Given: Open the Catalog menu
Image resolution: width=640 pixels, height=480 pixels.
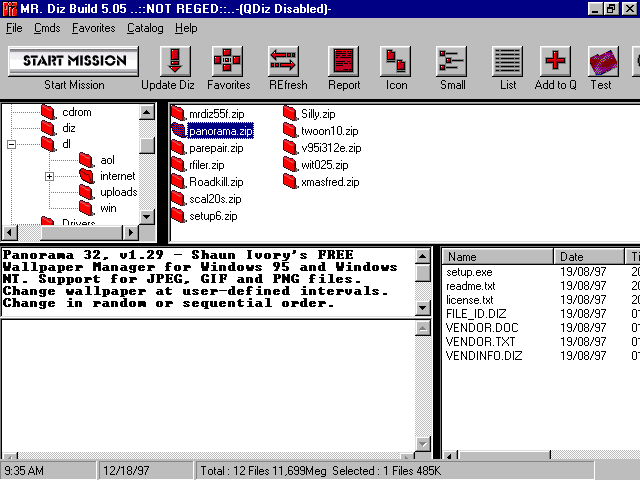Looking at the screenshot, I should click(x=145, y=28).
